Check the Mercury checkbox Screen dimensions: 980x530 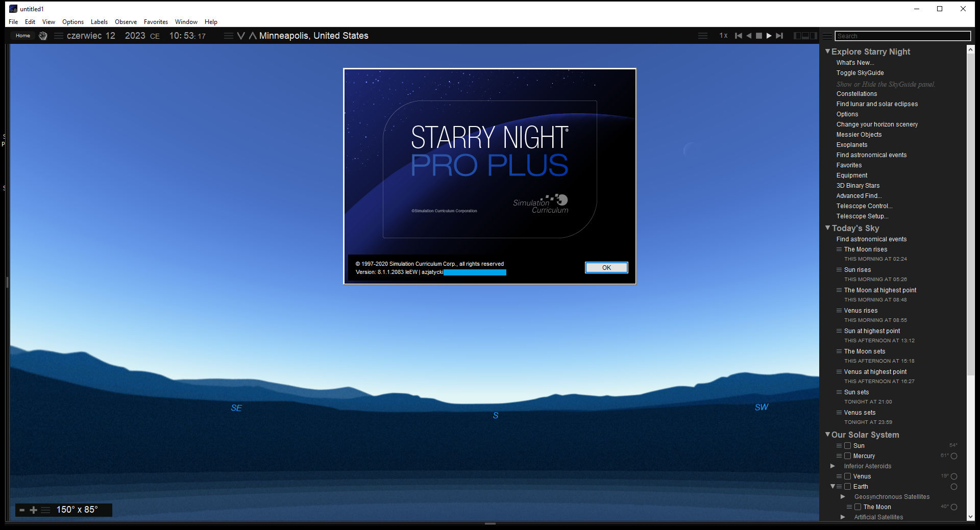pos(848,456)
